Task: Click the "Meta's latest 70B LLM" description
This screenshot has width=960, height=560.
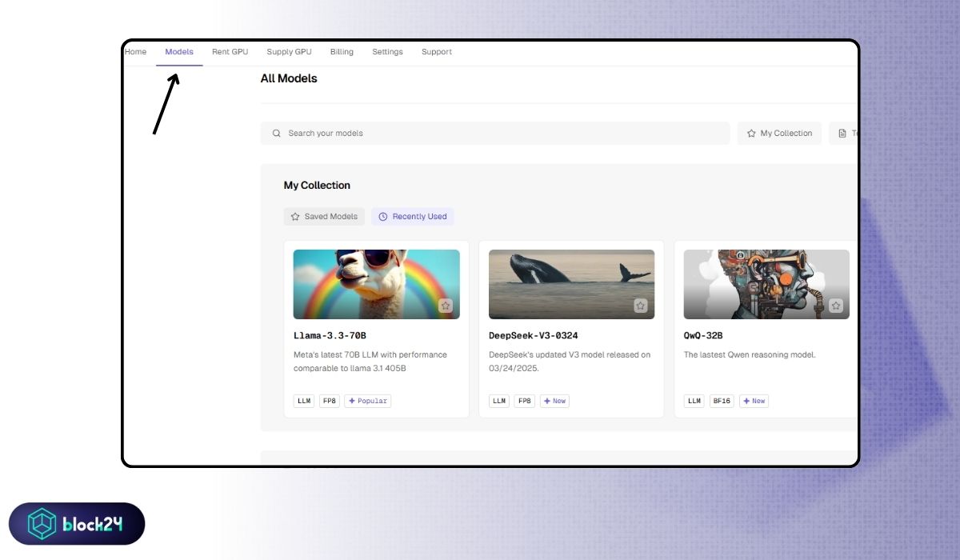Action: [370, 362]
